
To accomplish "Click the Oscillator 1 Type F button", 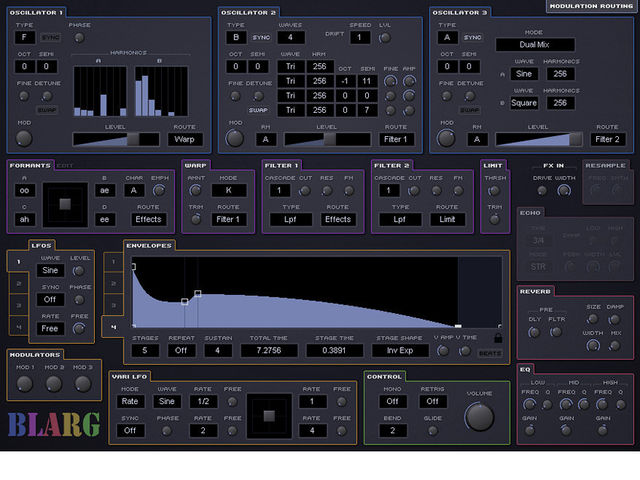I will point(24,38).
